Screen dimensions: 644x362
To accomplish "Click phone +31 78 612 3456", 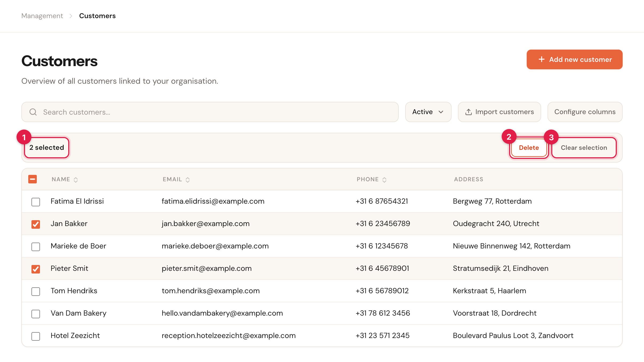I will [383, 313].
